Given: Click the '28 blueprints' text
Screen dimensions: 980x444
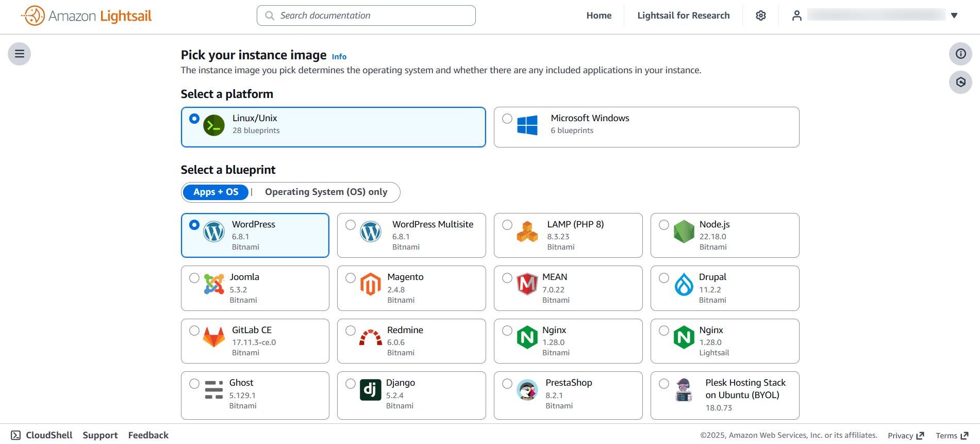Looking at the screenshot, I should coord(256,130).
